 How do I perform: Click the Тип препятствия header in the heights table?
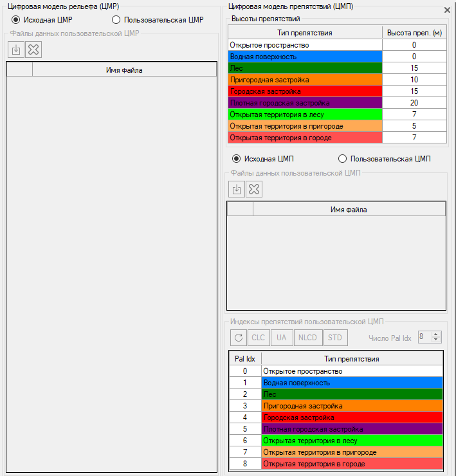305,33
